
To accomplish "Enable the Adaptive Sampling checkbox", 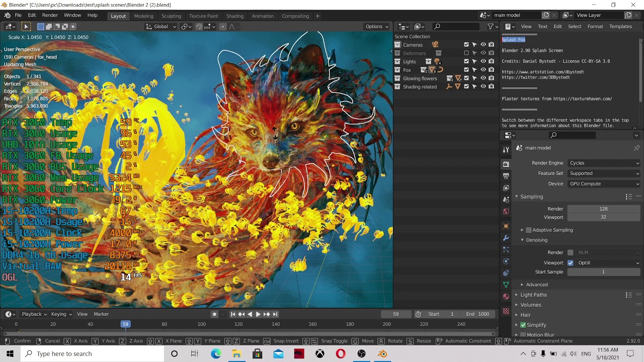I will (x=529, y=230).
